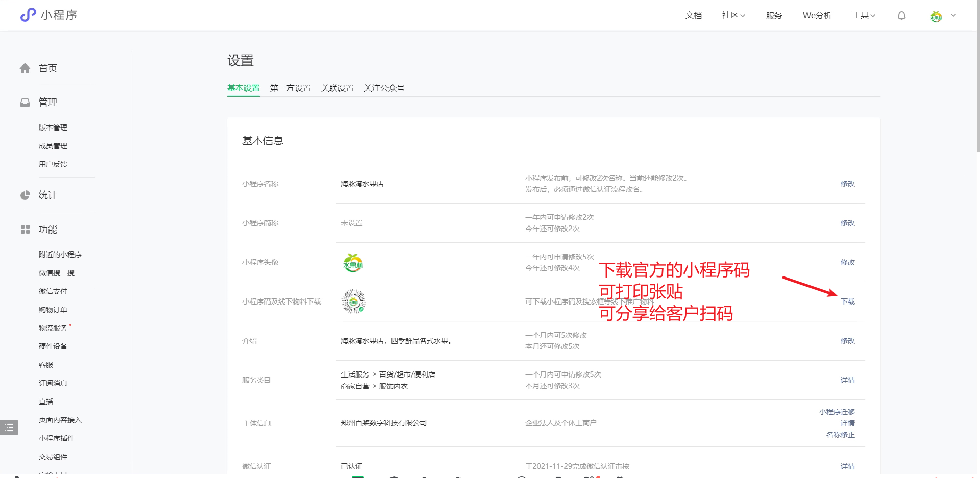Open 服务 in top navigation

[x=774, y=15]
